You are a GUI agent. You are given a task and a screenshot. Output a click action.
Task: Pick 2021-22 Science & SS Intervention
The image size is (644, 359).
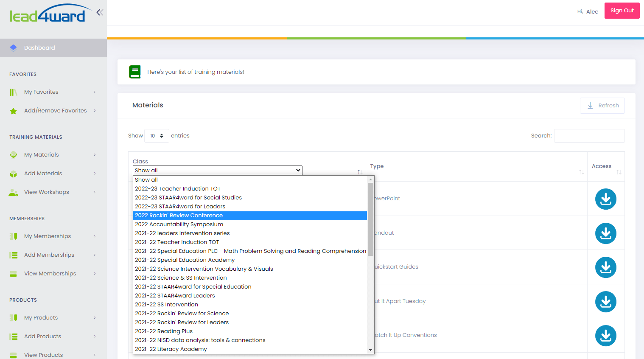pos(250,278)
